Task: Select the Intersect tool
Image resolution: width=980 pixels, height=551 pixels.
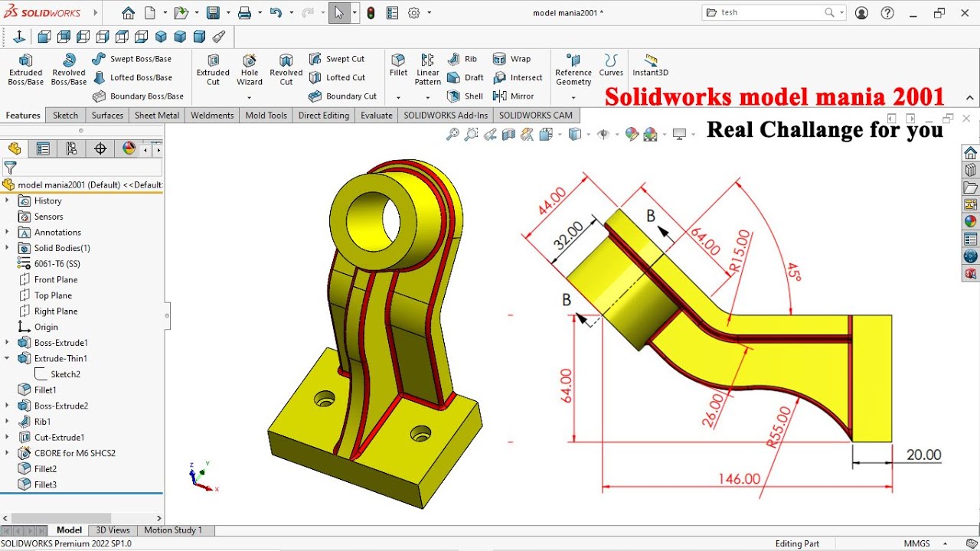Action: [x=518, y=77]
